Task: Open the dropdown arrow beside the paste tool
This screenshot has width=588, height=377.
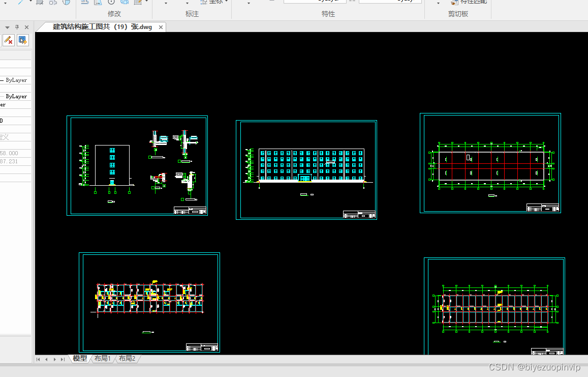Action: (439, 3)
